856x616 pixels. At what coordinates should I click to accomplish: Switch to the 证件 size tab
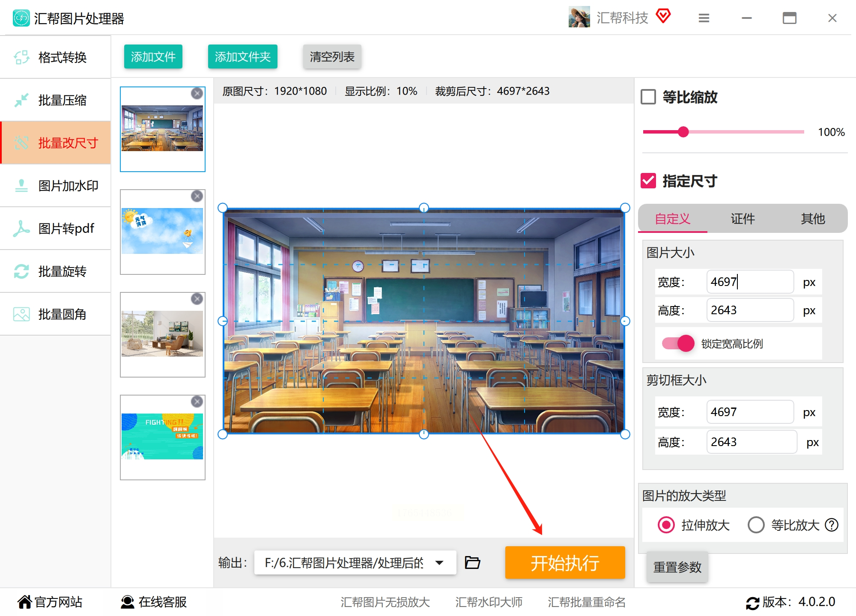tap(743, 219)
